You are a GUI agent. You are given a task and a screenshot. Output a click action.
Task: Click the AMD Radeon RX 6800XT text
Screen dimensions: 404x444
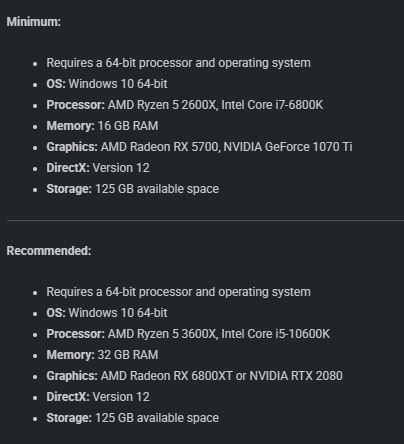(x=166, y=376)
